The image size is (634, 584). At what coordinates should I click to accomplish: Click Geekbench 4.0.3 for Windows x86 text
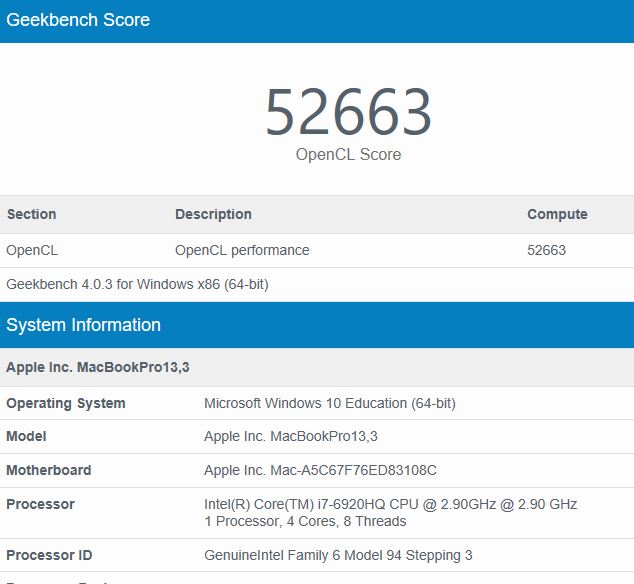click(x=137, y=284)
